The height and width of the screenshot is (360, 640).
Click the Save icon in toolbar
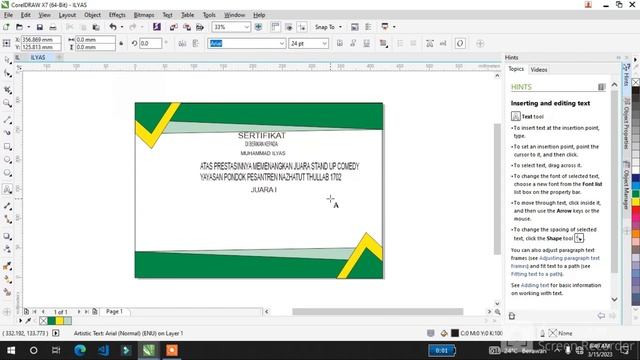click(40, 27)
